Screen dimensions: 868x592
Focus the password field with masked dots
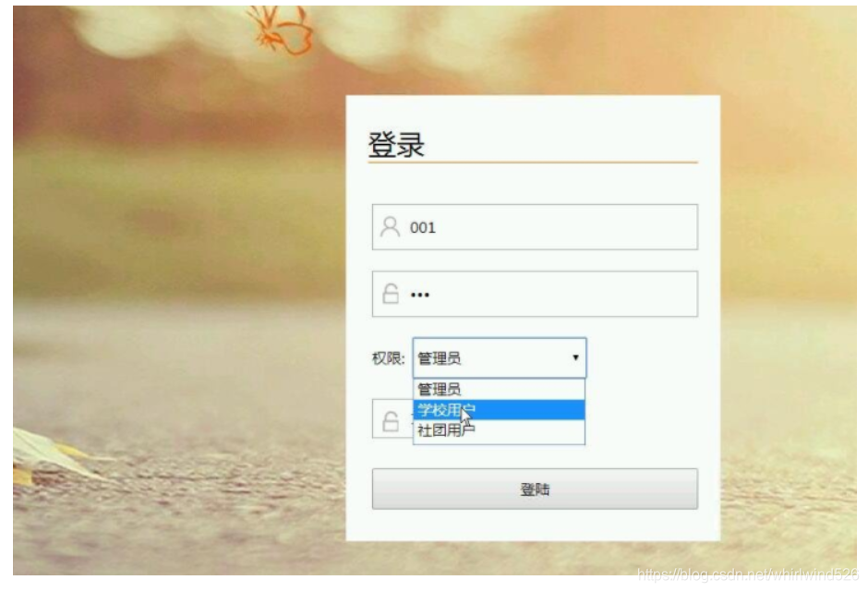click(x=535, y=294)
